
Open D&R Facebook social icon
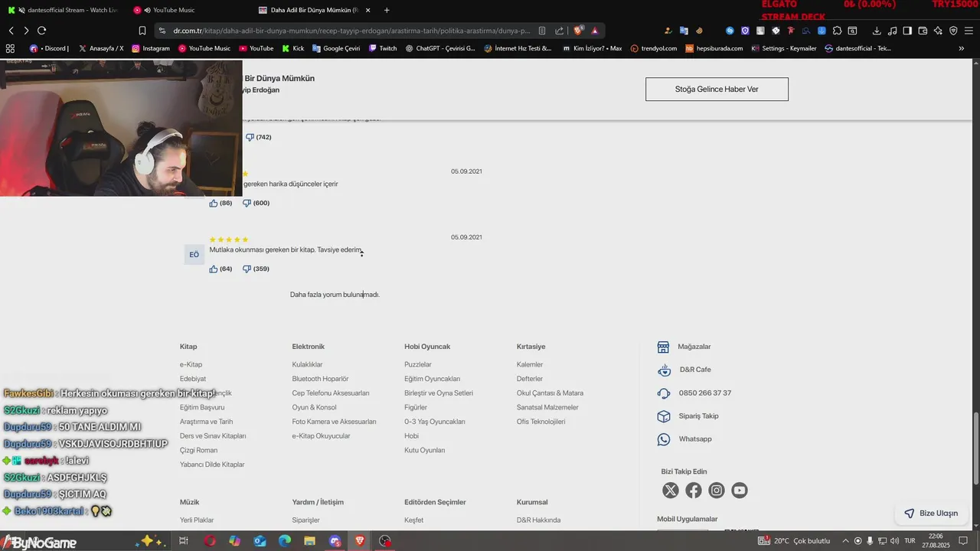point(694,491)
